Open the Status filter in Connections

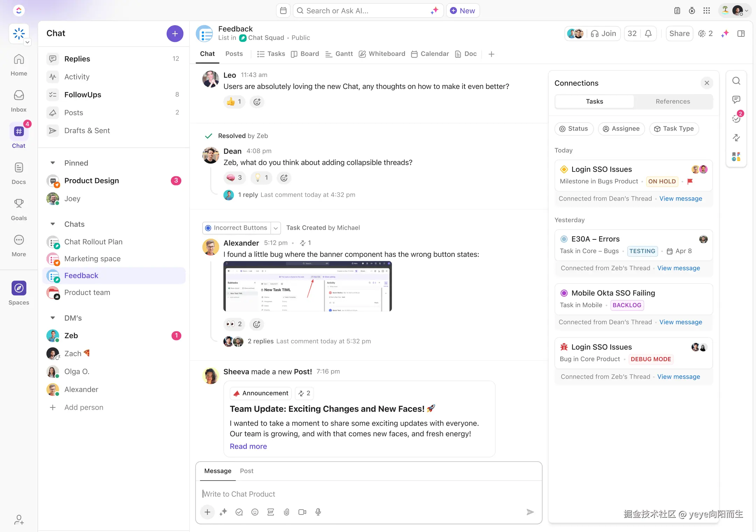click(574, 129)
